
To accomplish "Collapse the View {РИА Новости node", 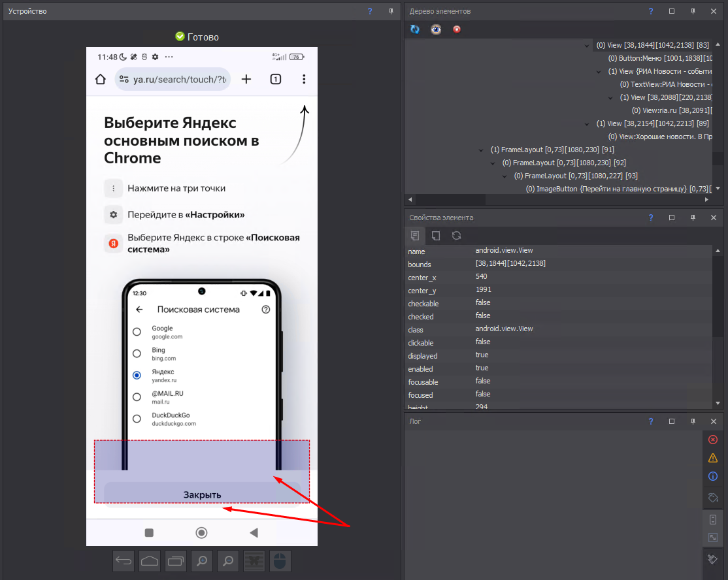I will (x=599, y=71).
